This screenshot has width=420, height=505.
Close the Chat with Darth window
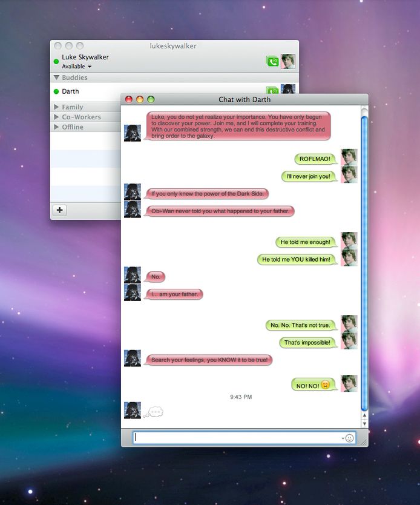[x=129, y=99]
